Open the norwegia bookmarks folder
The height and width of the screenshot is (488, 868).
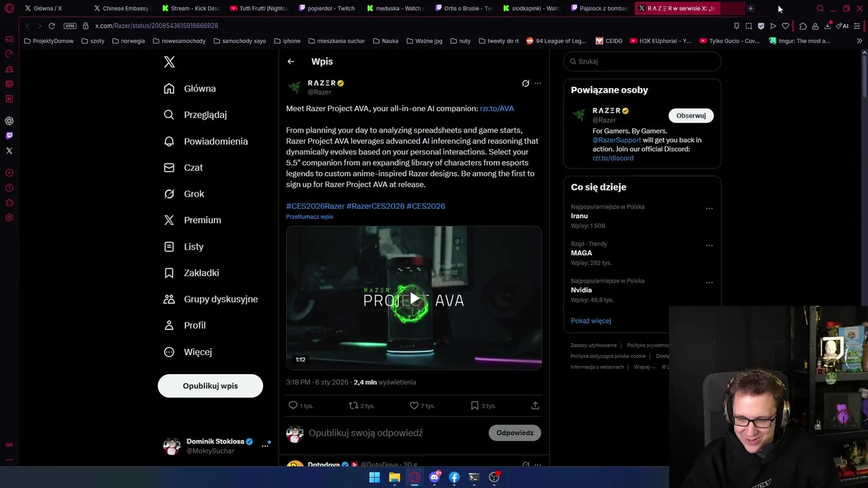click(128, 41)
